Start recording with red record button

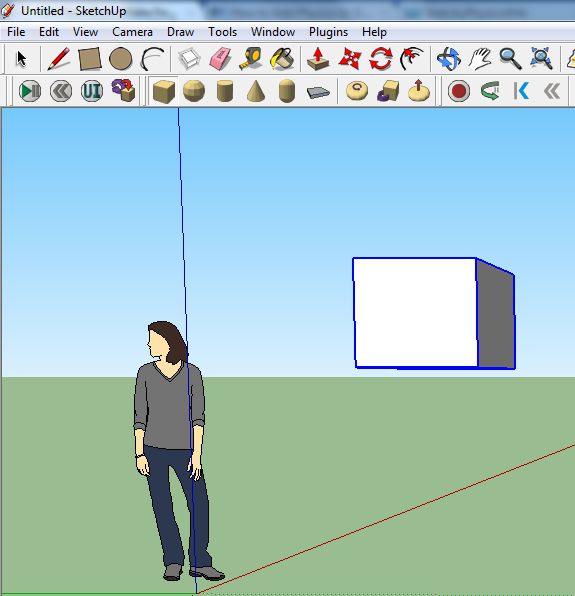coord(459,91)
